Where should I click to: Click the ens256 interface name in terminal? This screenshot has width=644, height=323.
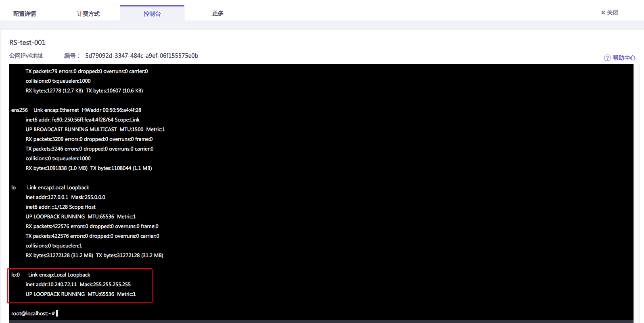[19, 110]
